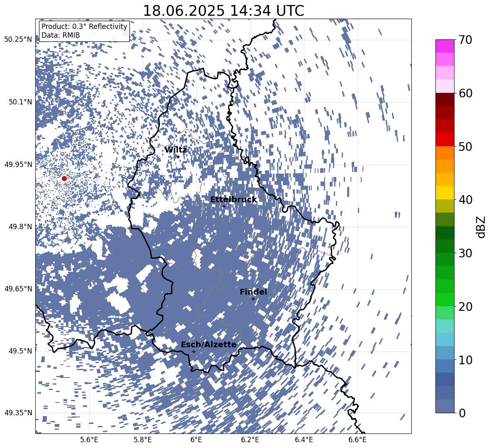The image size is (491, 448).
Task: Click the '49.95°N' latitude label
Action: 19,164
